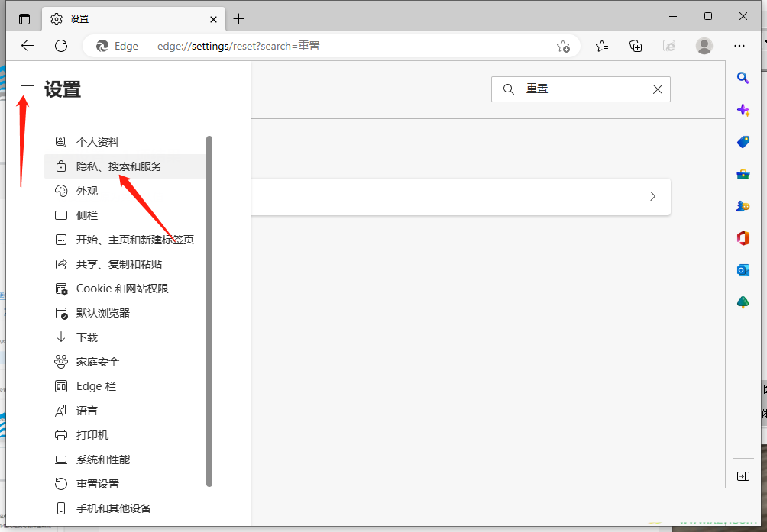Image resolution: width=767 pixels, height=532 pixels.
Task: Go back to previous page
Action: [x=28, y=46]
